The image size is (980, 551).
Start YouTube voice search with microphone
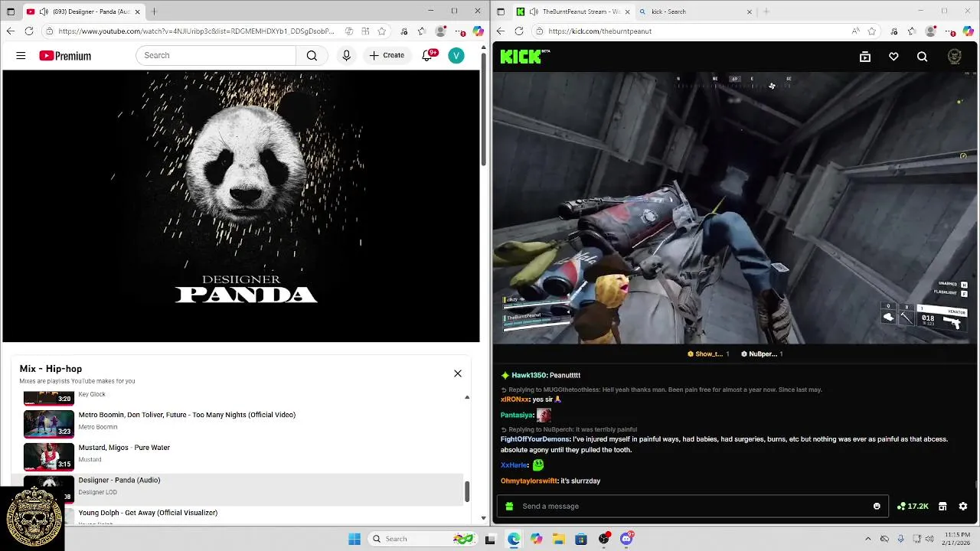tap(346, 55)
